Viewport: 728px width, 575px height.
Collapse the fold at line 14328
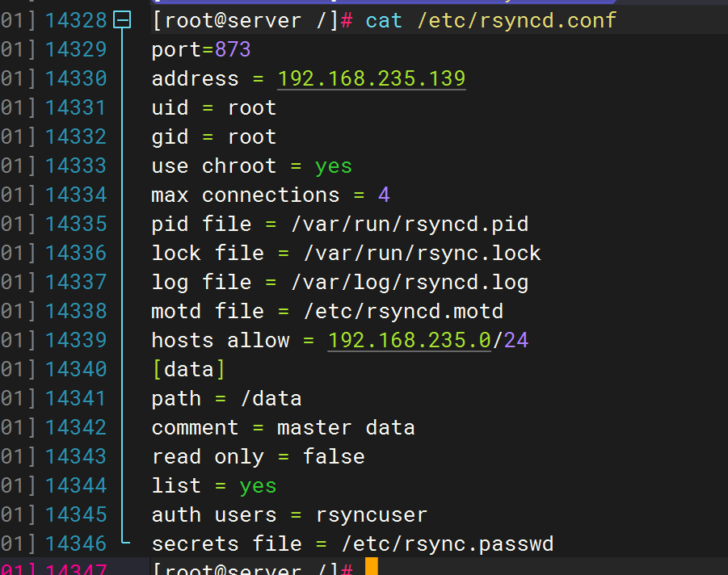point(122,20)
